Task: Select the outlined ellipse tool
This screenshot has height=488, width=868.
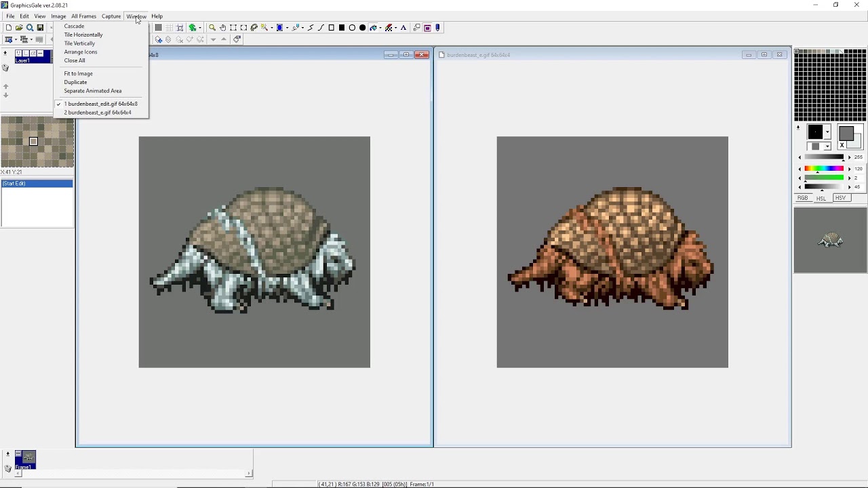Action: (x=352, y=28)
